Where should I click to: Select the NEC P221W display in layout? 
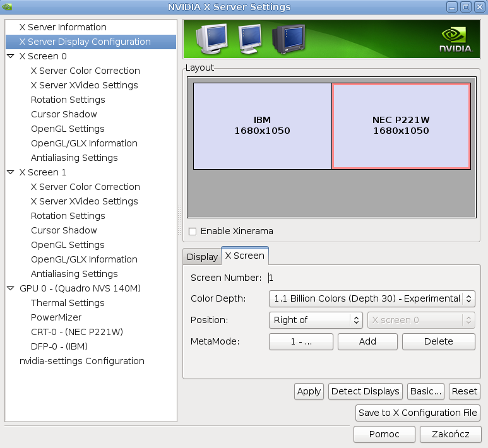click(401, 126)
